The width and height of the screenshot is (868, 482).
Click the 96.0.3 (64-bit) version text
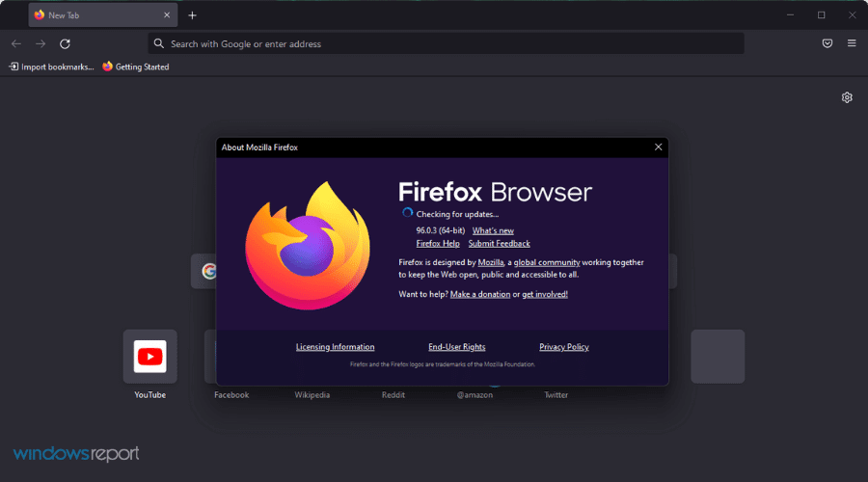440,230
